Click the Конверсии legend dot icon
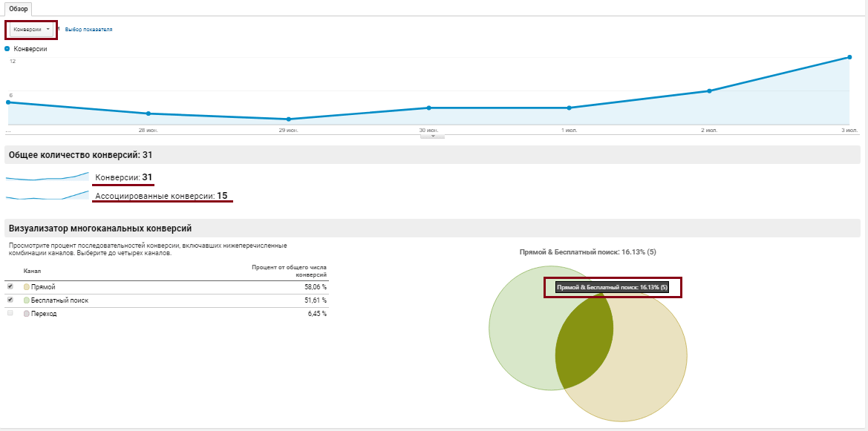The image size is (868, 431). pyautogui.click(x=7, y=49)
